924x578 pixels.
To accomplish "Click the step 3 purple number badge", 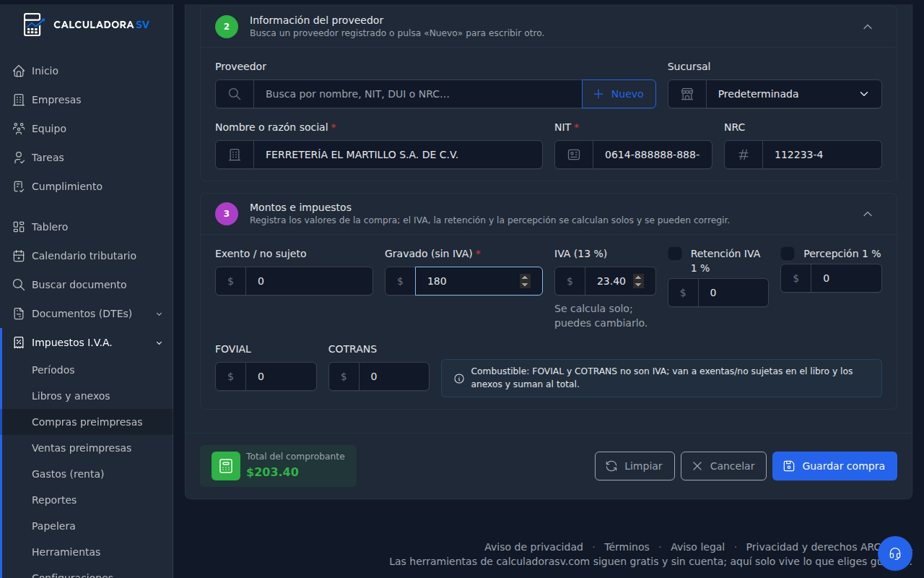I will (227, 214).
